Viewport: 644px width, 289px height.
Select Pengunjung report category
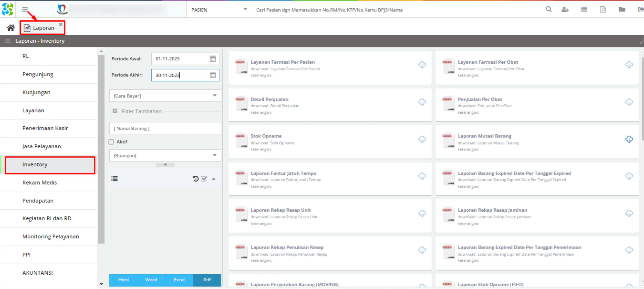[x=49, y=74]
